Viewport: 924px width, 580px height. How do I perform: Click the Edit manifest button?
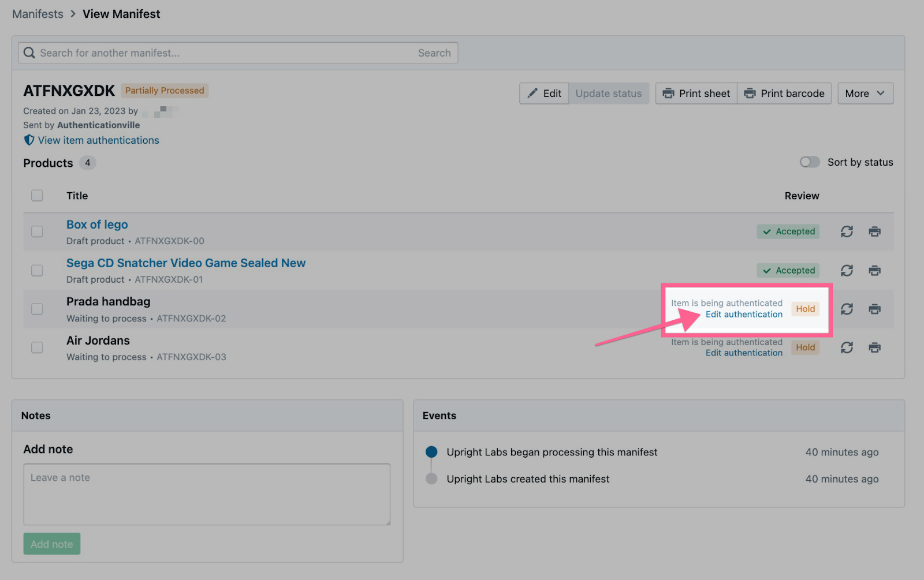(544, 93)
